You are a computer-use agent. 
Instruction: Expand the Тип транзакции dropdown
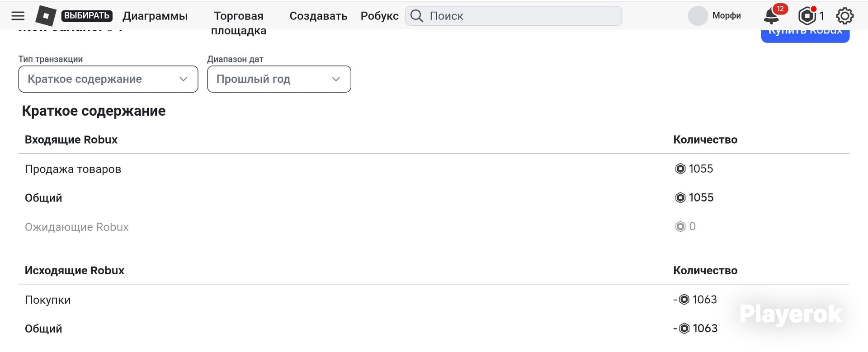click(x=108, y=79)
